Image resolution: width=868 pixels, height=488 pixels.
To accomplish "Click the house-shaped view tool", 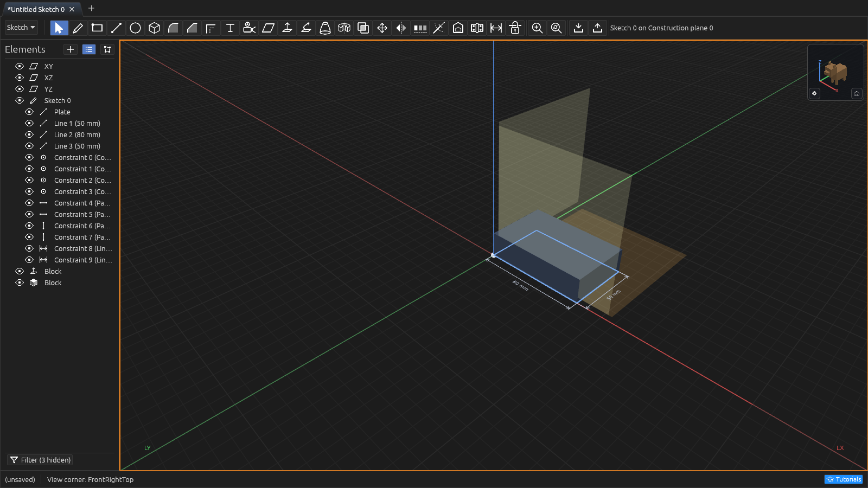I will click(x=458, y=28).
